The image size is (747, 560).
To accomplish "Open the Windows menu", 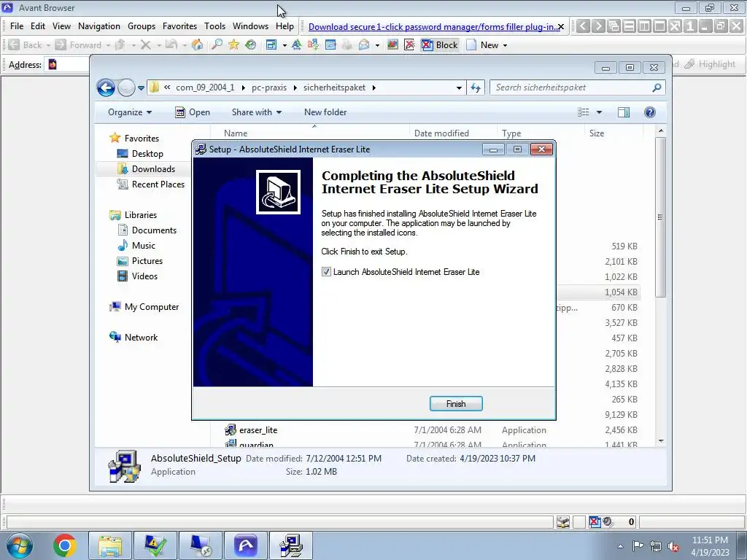I will 251,26.
